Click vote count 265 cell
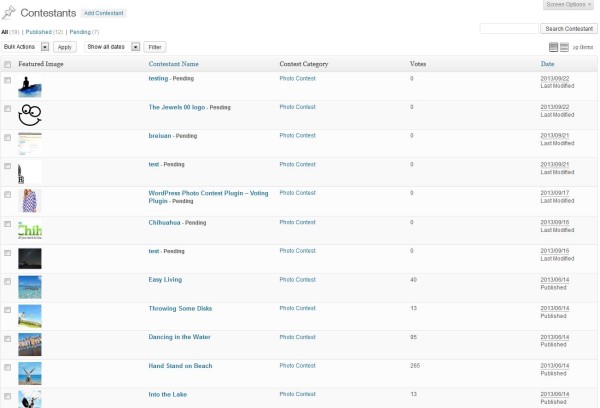The height and width of the screenshot is (408, 600). 415,366
